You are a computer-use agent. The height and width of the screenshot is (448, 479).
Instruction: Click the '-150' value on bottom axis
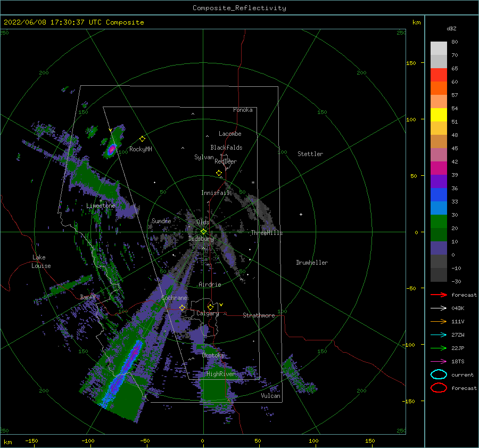(x=31, y=441)
